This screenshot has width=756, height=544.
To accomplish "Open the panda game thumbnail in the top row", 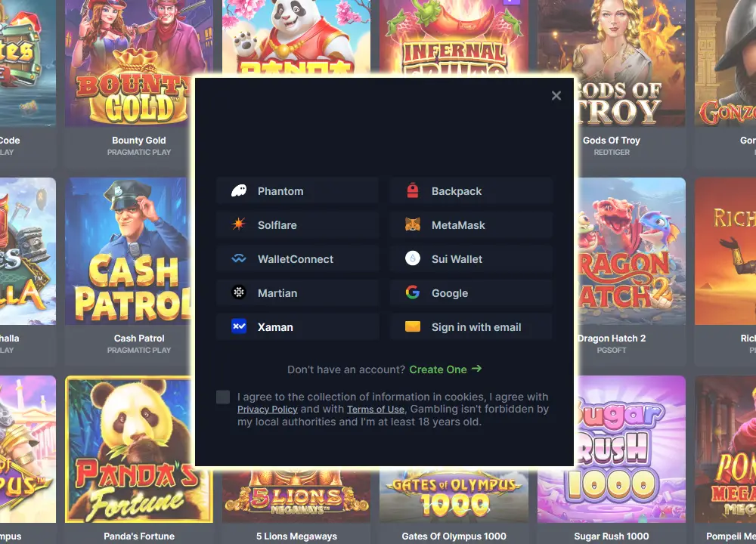I will (296, 38).
